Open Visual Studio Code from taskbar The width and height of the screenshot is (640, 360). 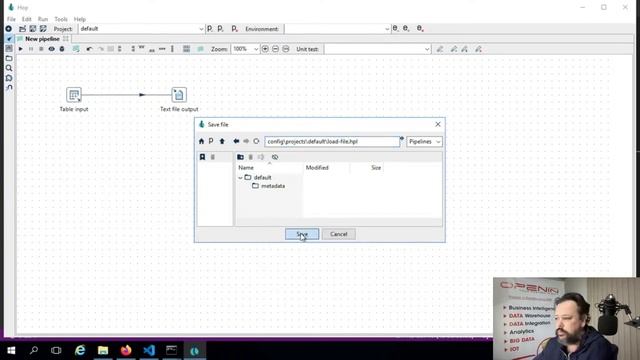149,350
